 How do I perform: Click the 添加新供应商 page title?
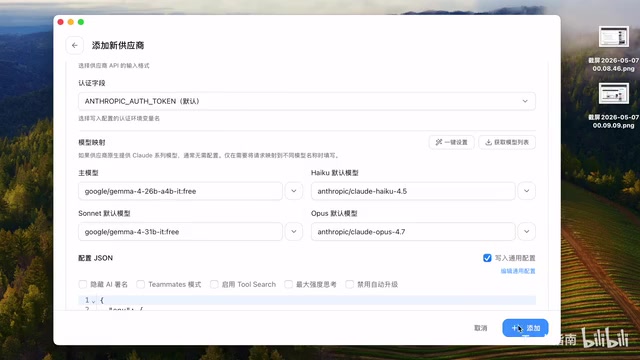tap(118, 45)
